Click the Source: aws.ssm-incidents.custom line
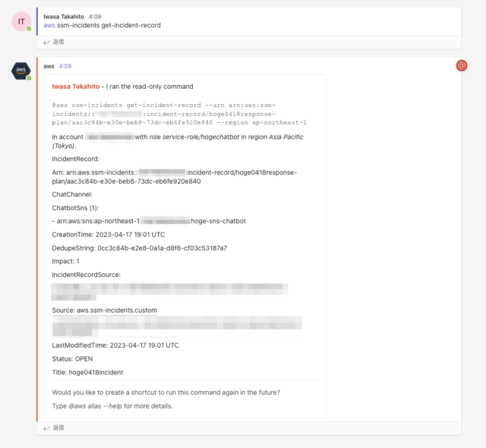The width and height of the screenshot is (486, 448). click(x=105, y=310)
